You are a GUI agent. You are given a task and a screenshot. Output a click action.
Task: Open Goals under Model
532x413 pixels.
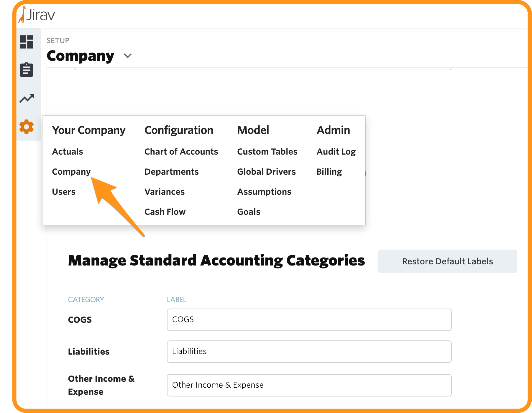[249, 212]
